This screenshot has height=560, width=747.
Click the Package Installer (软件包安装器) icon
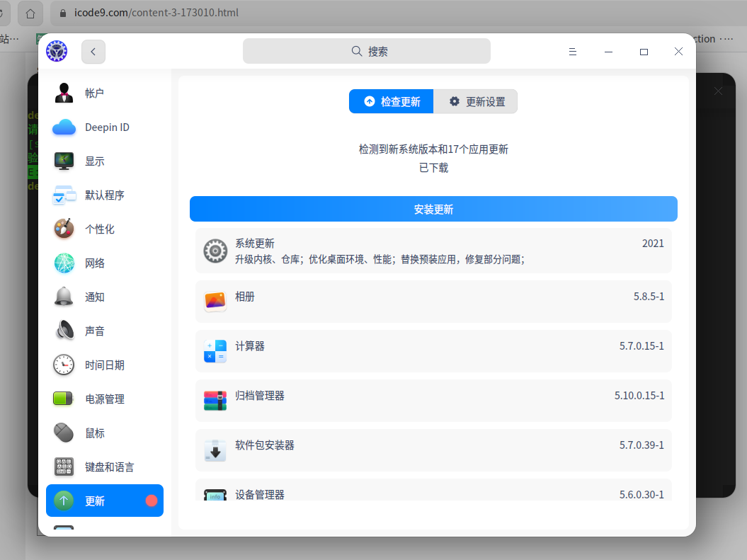(x=215, y=450)
